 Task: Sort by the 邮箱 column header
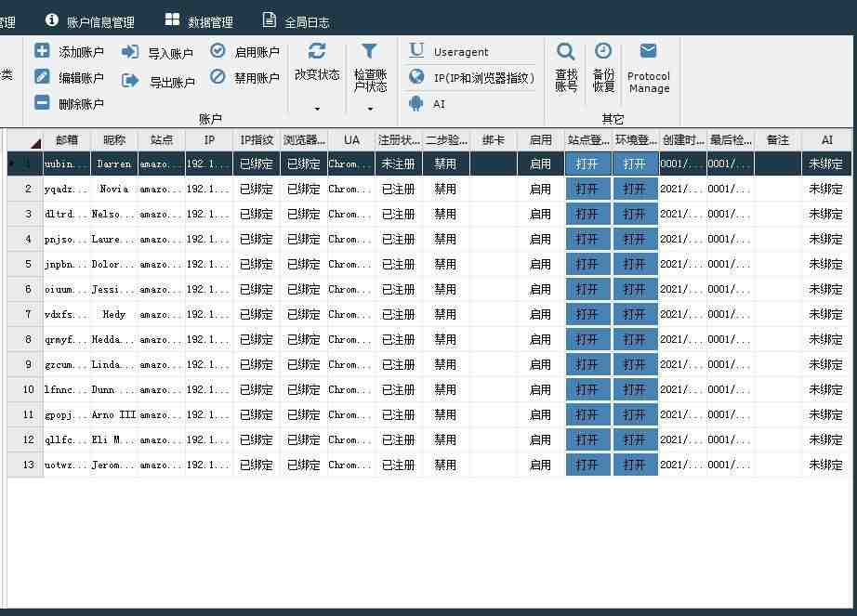tap(67, 140)
